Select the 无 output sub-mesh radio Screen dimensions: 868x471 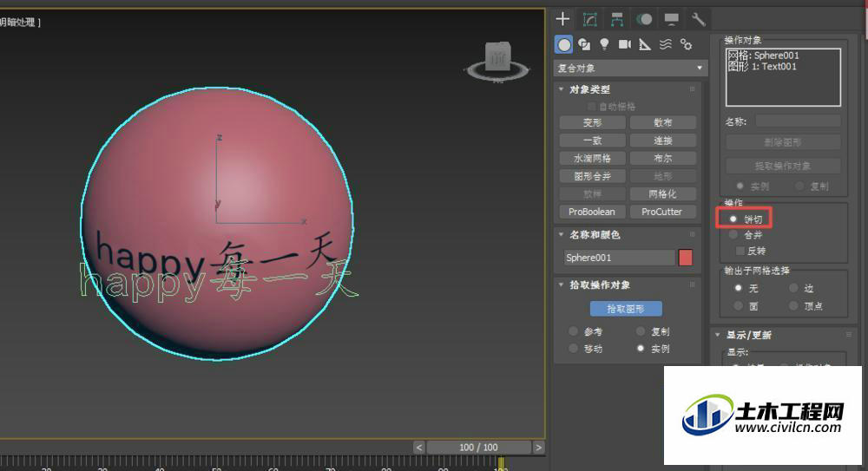pyautogui.click(x=738, y=288)
